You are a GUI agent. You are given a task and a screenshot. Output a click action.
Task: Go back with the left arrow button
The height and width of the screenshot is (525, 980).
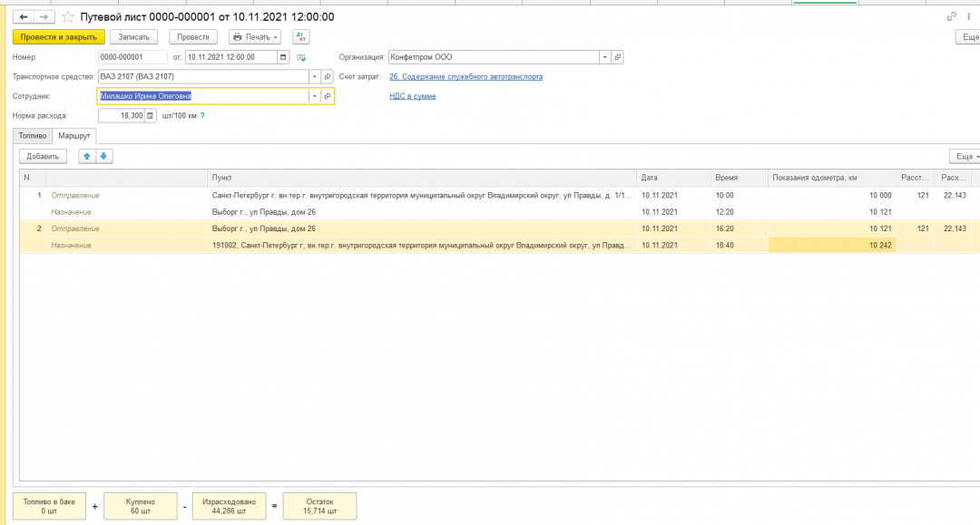point(24,17)
